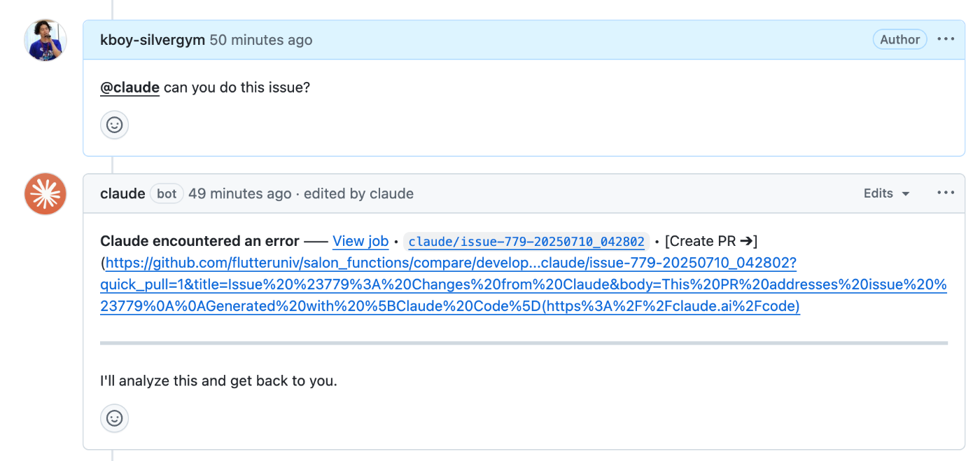Add emoji reaction to claude bot's comment
The height and width of the screenshot is (461, 980).
(114, 418)
